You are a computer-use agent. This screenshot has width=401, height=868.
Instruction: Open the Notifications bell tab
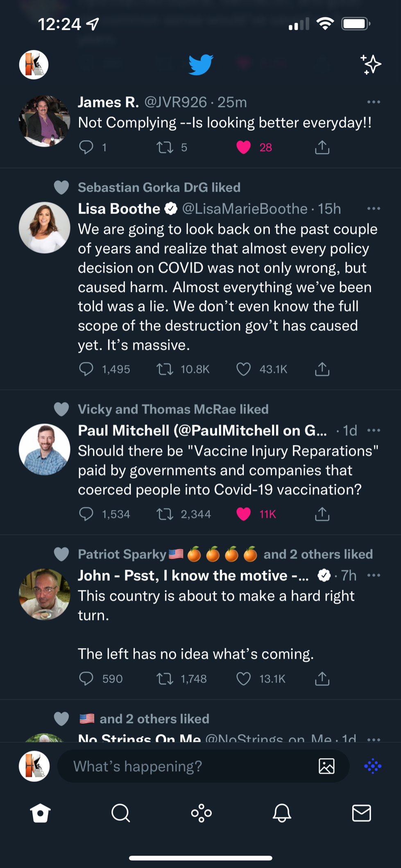(282, 813)
